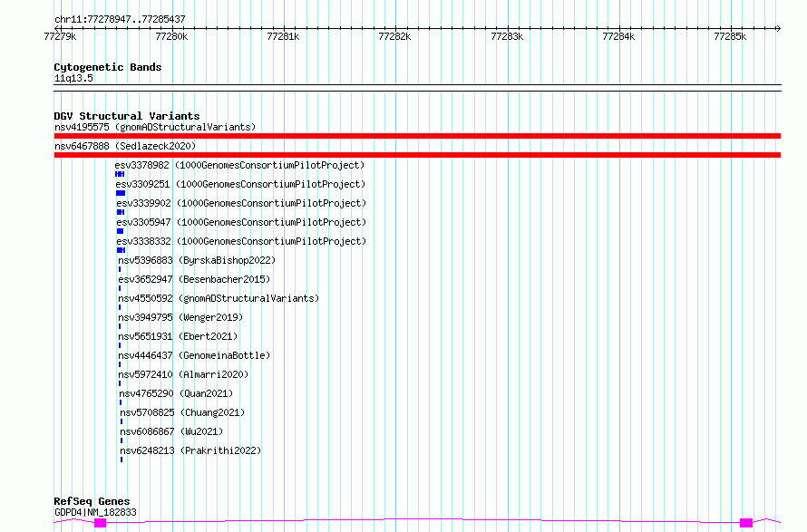Select variant nsv6248213 (Prakrithi2022)

click(x=190, y=450)
